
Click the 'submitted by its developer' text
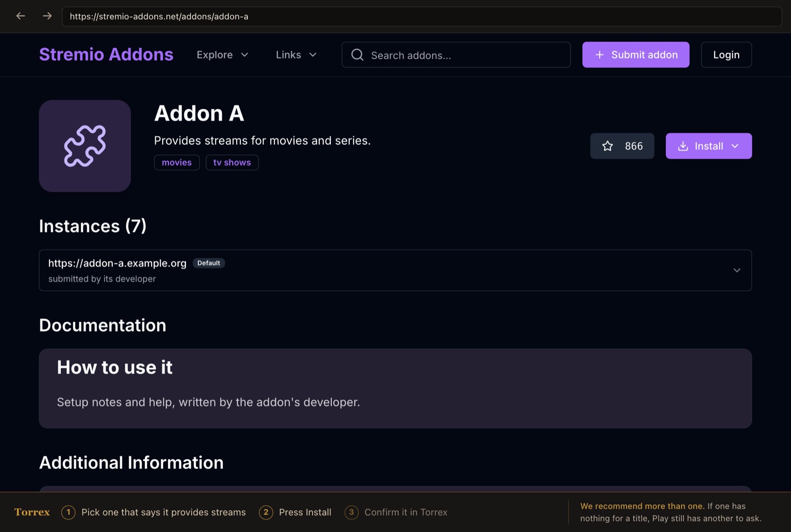(x=102, y=279)
